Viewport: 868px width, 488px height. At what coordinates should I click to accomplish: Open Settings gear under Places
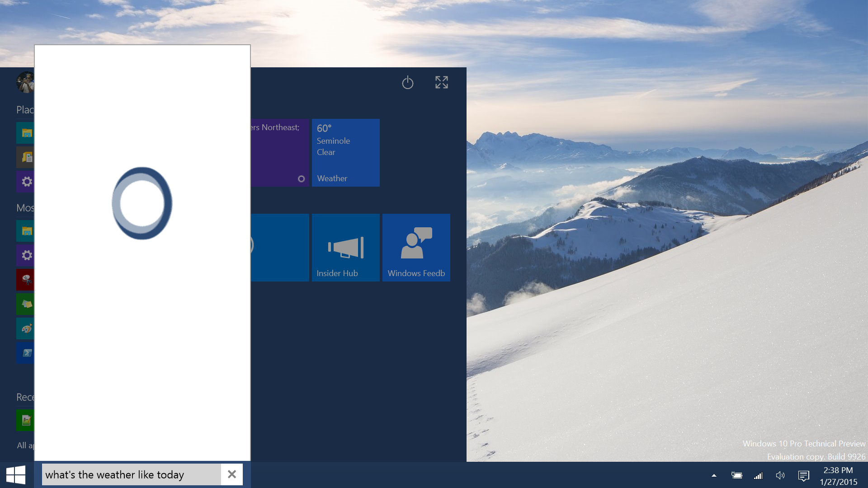tap(25, 182)
